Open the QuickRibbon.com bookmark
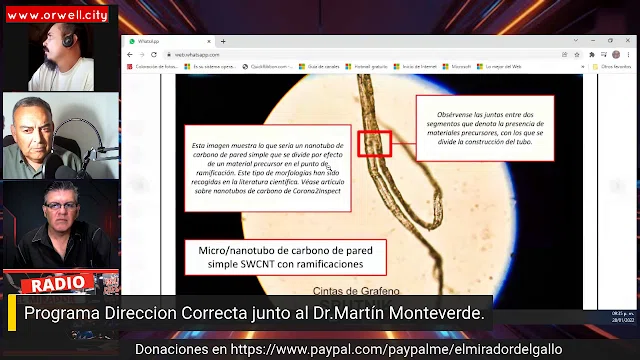Viewport: 640px width, 360px height. tap(268, 67)
